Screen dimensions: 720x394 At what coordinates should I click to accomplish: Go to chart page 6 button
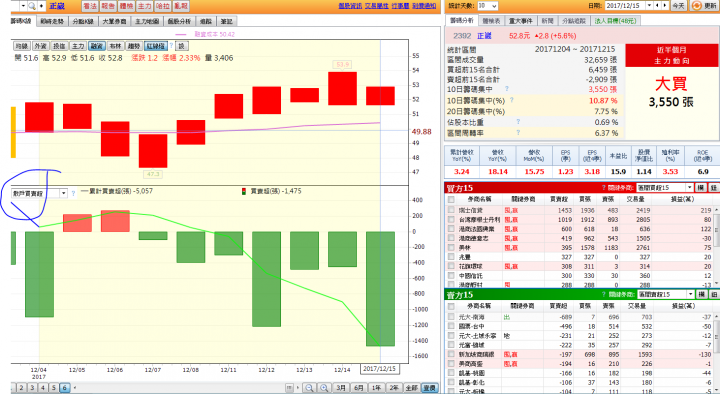tap(64, 388)
